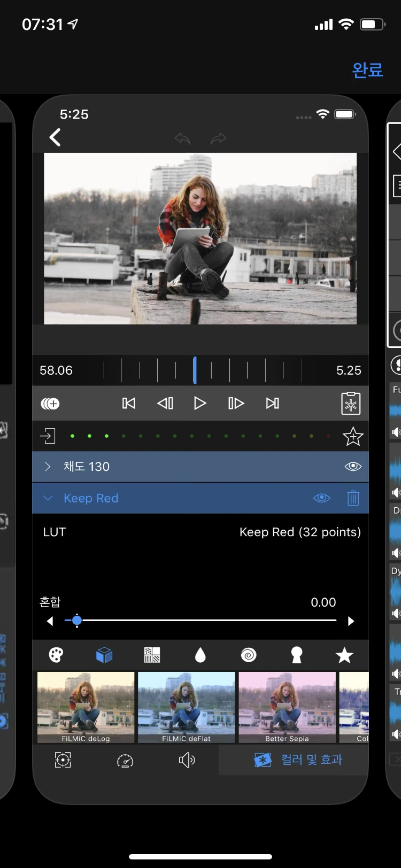The width and height of the screenshot is (401, 868).
Task: Open the paste effects clipboard icon
Action: click(351, 404)
